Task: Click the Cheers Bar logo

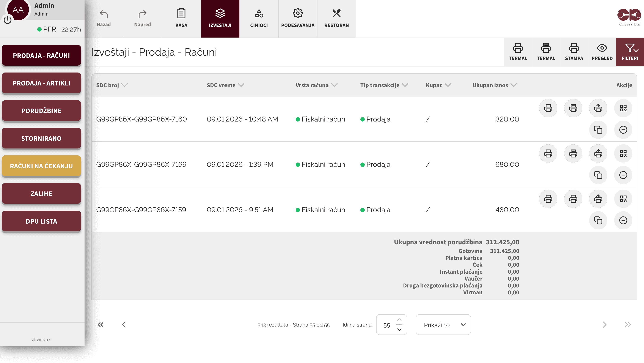Action: (629, 17)
